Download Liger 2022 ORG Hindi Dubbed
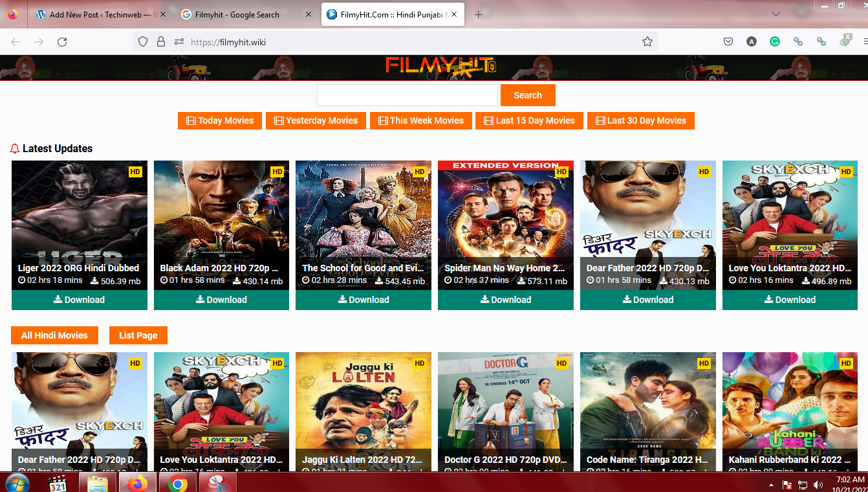This screenshot has width=868, height=492. (x=80, y=300)
